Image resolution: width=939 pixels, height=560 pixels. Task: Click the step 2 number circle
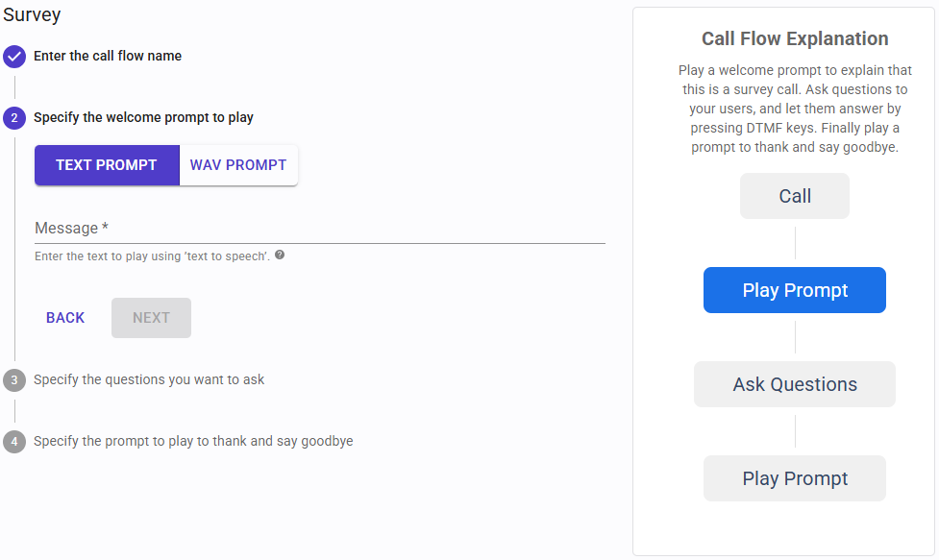(14, 118)
